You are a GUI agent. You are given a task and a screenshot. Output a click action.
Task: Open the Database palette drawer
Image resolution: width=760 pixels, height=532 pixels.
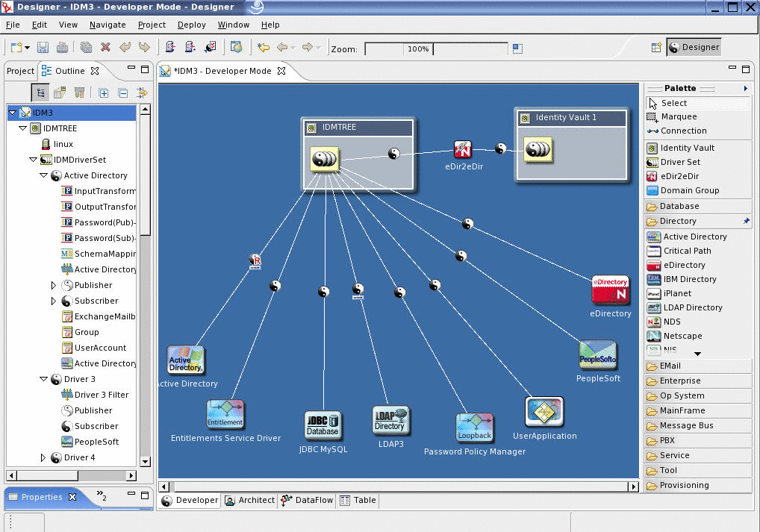tap(698, 206)
